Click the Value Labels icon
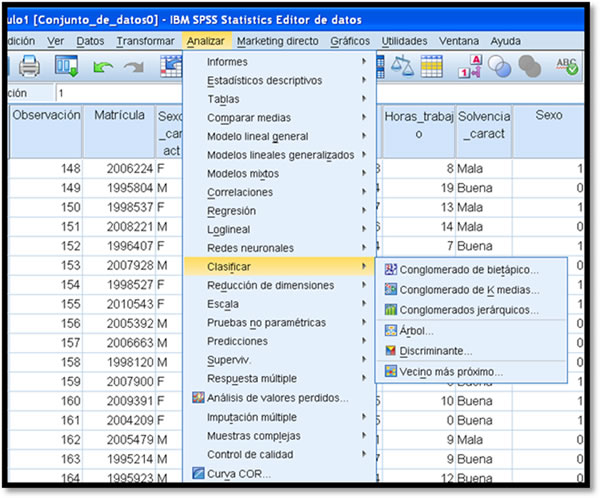 471,66
